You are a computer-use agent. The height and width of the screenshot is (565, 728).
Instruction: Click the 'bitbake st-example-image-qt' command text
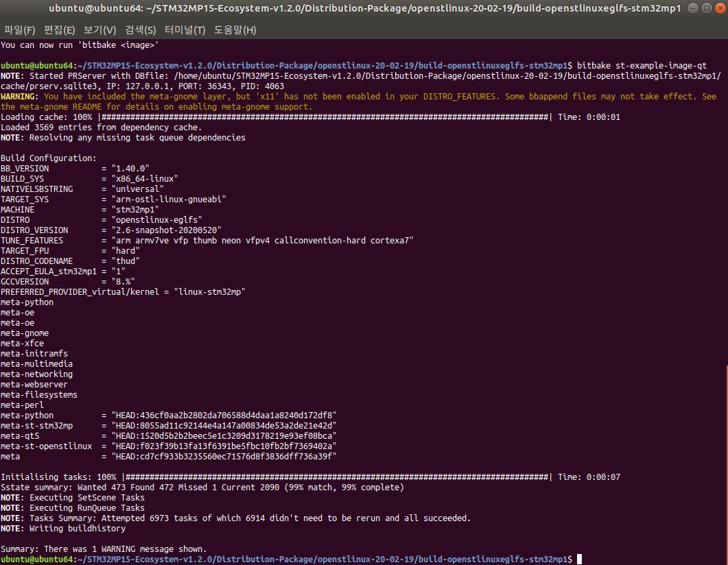pos(642,65)
